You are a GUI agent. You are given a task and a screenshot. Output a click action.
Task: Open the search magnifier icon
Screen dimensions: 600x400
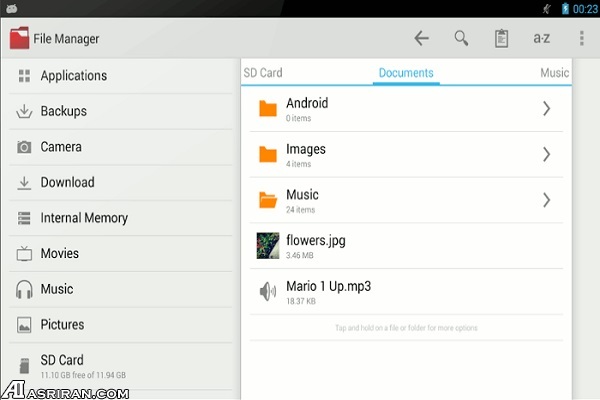click(x=461, y=39)
